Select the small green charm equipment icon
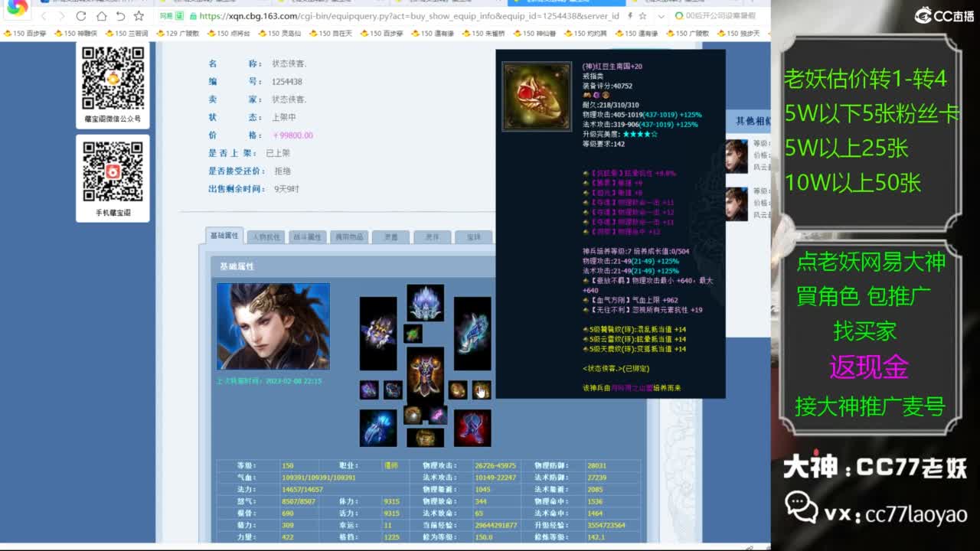This screenshot has height=551, width=980. (413, 334)
